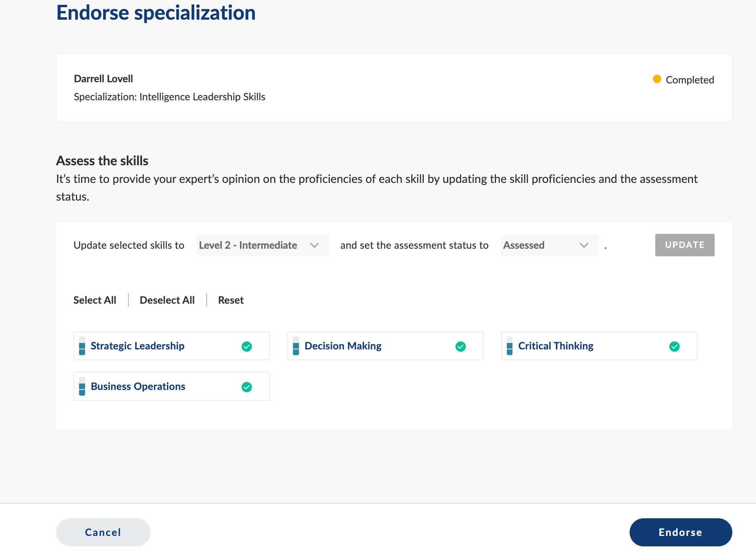Toggle the Critical Thinking green checkmark
The width and height of the screenshot is (756, 556).
pos(675,347)
